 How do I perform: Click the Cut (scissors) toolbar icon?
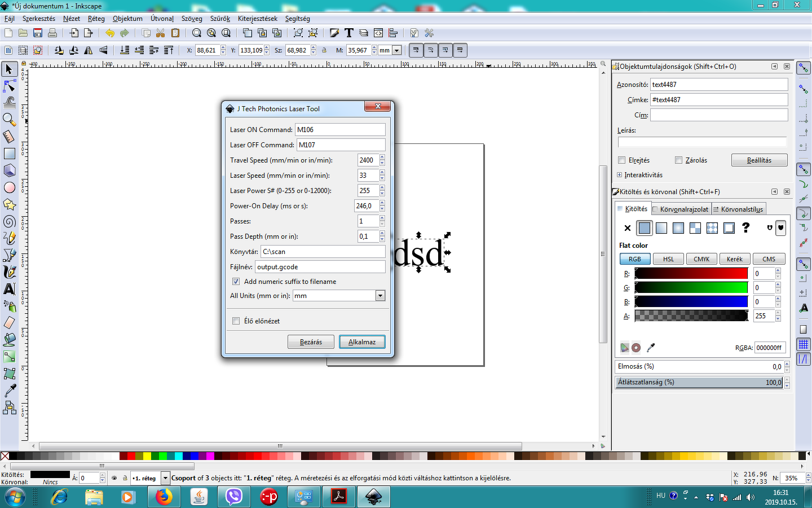tap(161, 33)
